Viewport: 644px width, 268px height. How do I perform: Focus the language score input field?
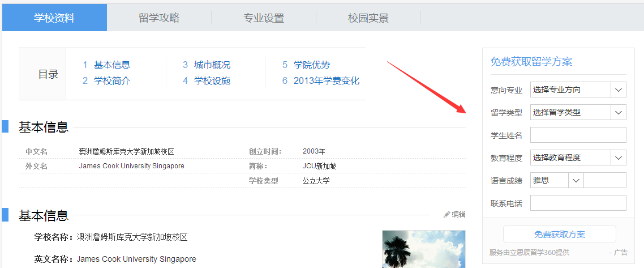[605, 180]
